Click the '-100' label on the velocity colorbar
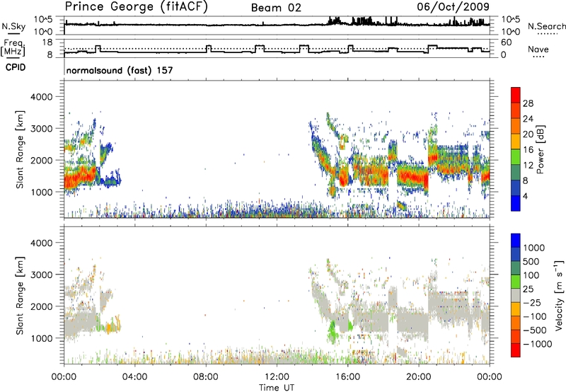Viewport: 566px width, 392px height. pos(535,316)
